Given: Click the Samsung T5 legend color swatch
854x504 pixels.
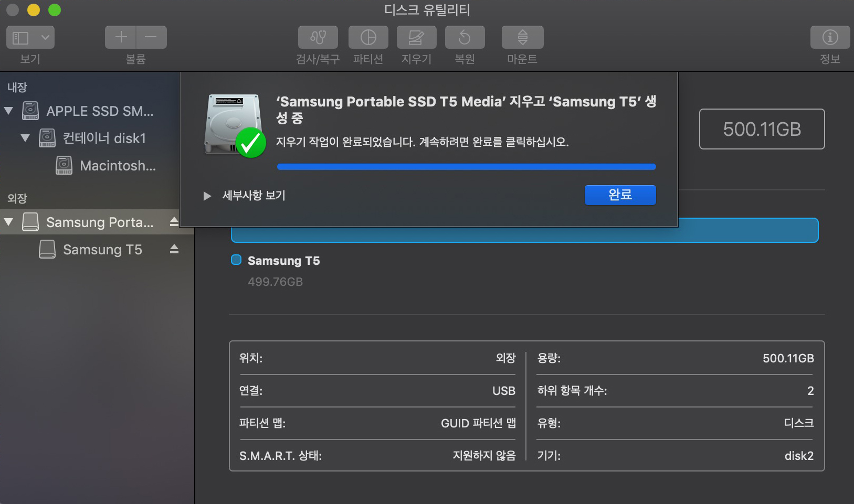Looking at the screenshot, I should pyautogui.click(x=236, y=260).
